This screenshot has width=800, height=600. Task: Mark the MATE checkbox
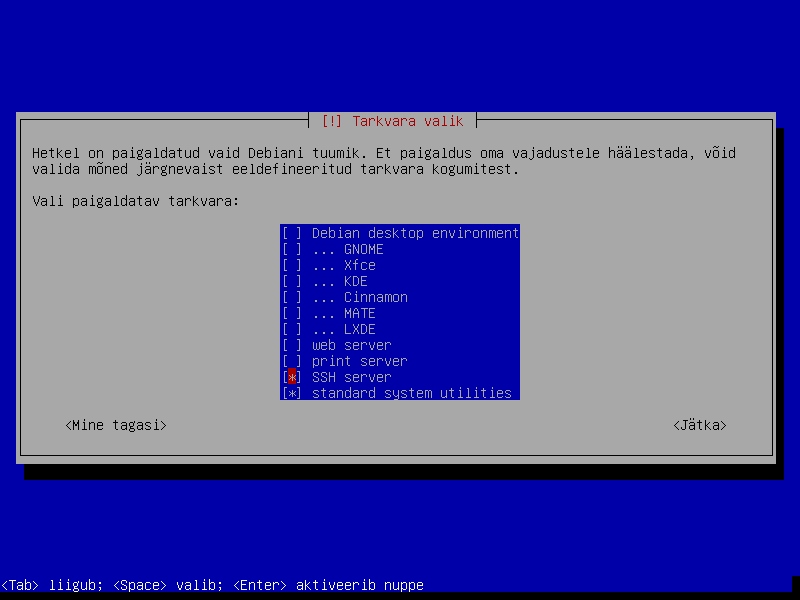click(292, 313)
